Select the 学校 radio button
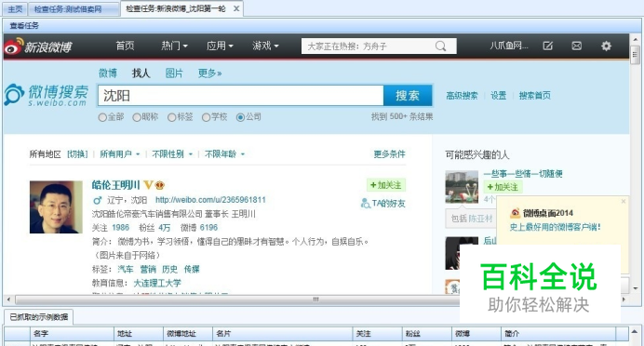Image resolution: width=644 pixels, height=346 pixels. [207, 117]
